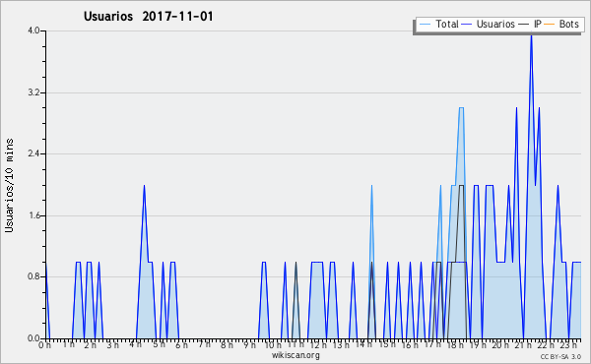The height and width of the screenshot is (364, 591).
Task: Click the y-axis value 4.0
Action: pos(33,30)
